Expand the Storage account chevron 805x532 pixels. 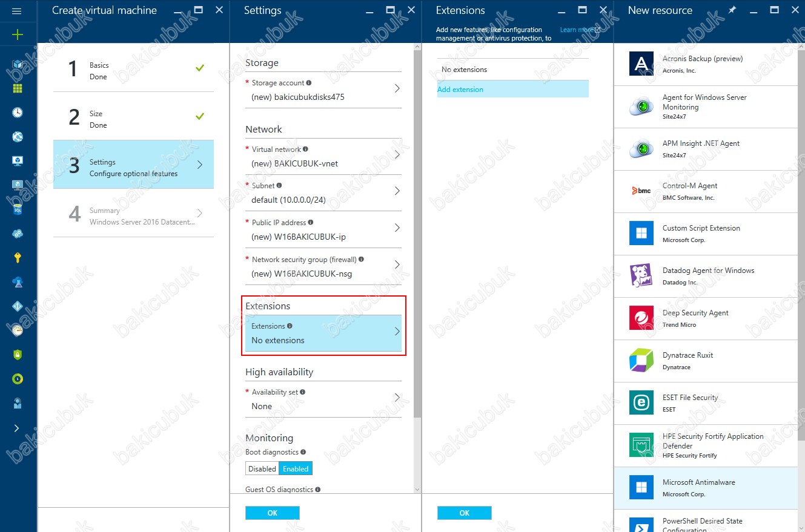[x=397, y=88]
